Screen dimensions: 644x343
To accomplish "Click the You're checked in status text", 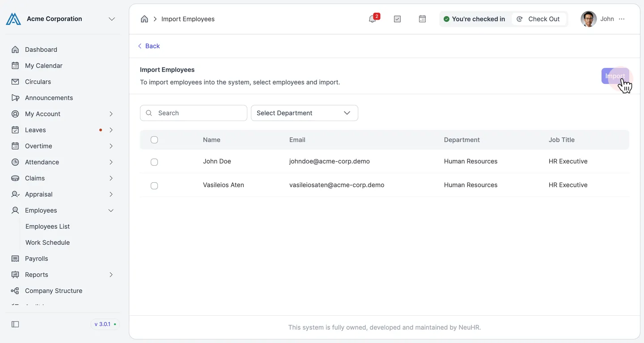I will point(479,19).
